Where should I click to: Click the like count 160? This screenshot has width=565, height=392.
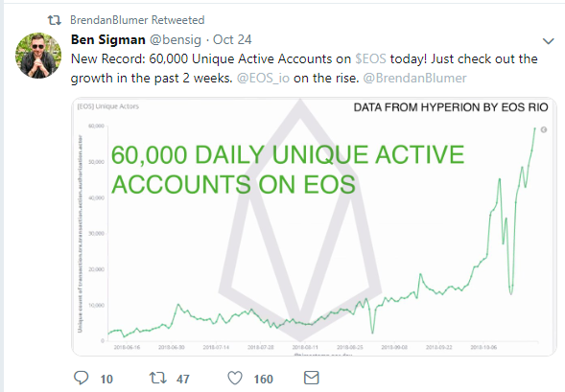[x=264, y=379]
